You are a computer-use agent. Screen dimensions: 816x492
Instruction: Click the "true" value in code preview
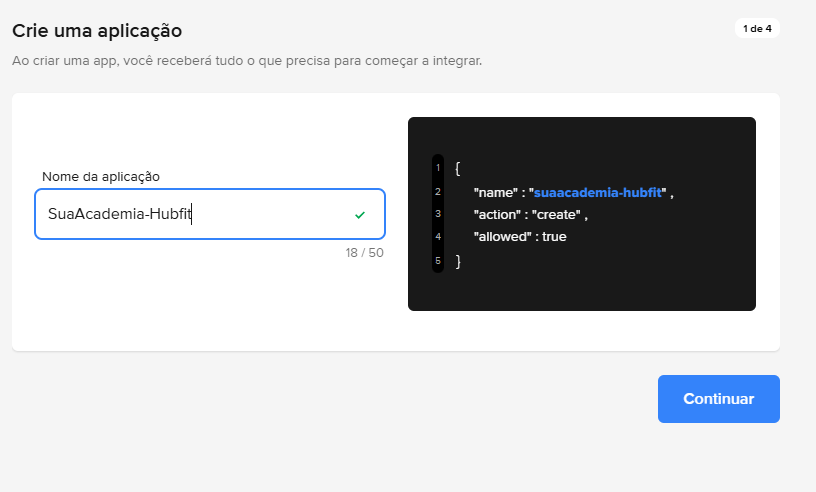[x=555, y=237]
